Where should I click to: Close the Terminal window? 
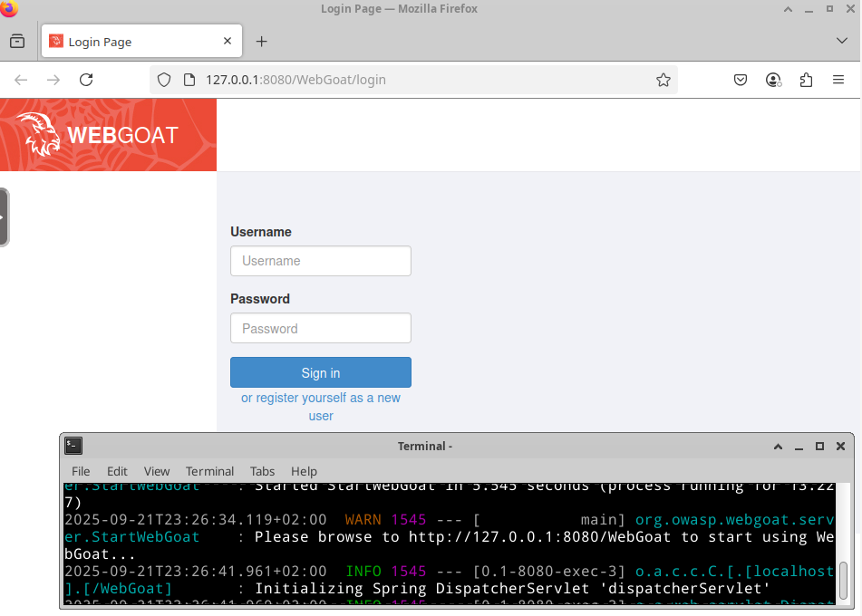840,447
